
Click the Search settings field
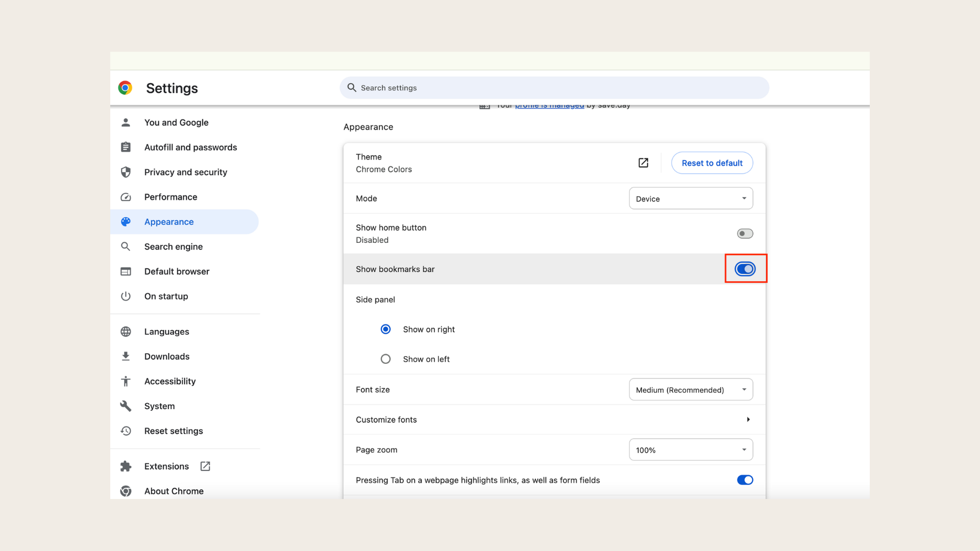click(x=553, y=87)
